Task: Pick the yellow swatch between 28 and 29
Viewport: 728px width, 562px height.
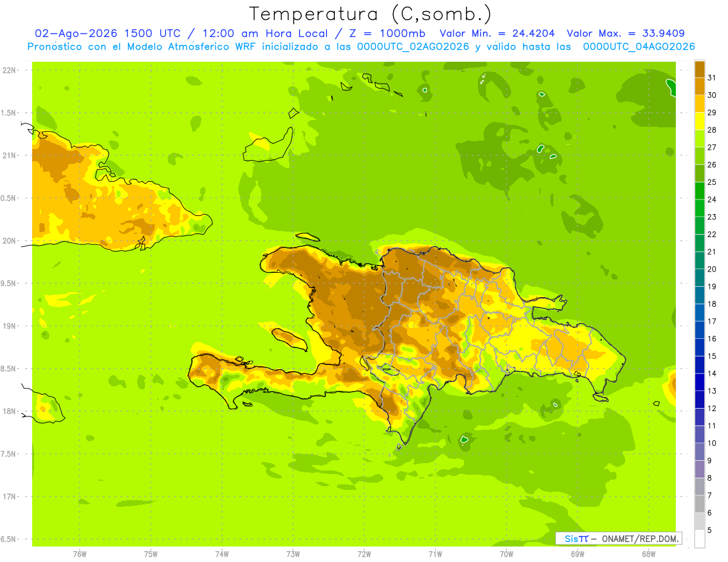Action: click(x=699, y=121)
